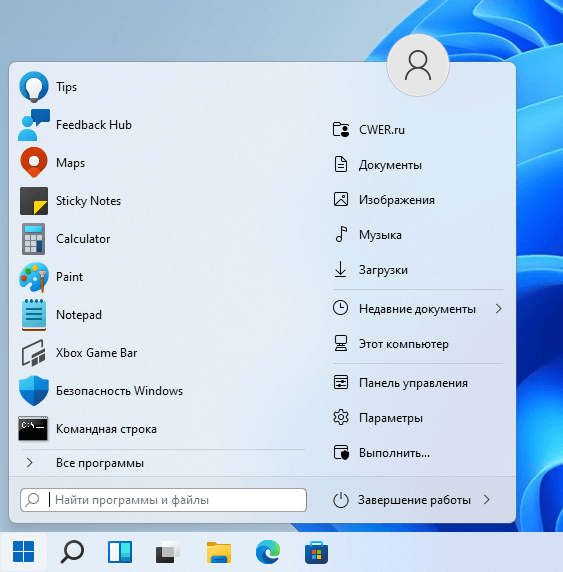Open the Calculator app
The width and height of the screenshot is (563, 572).
[161, 239]
